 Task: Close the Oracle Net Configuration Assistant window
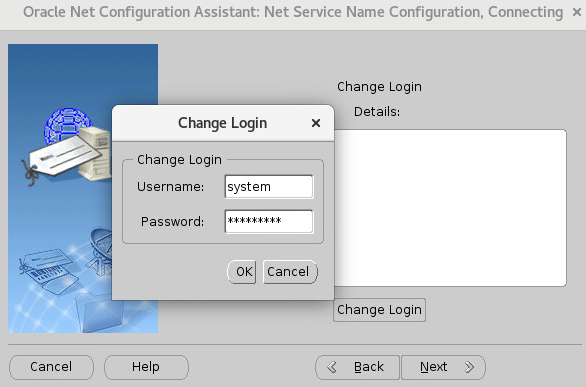click(x=577, y=12)
